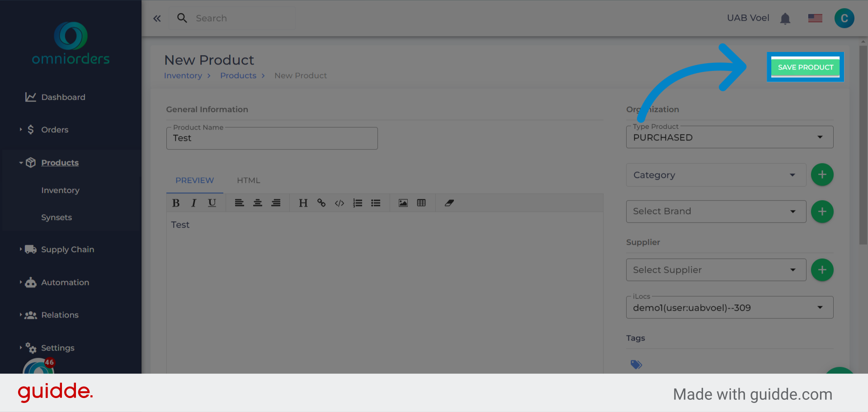
Task: Insert an image into the description editor
Action: pos(402,203)
